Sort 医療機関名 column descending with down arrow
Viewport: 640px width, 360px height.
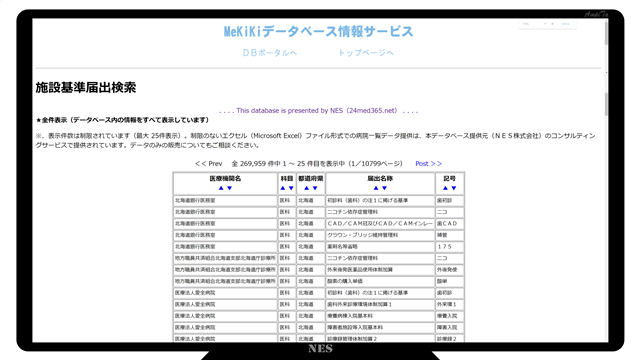(229, 188)
